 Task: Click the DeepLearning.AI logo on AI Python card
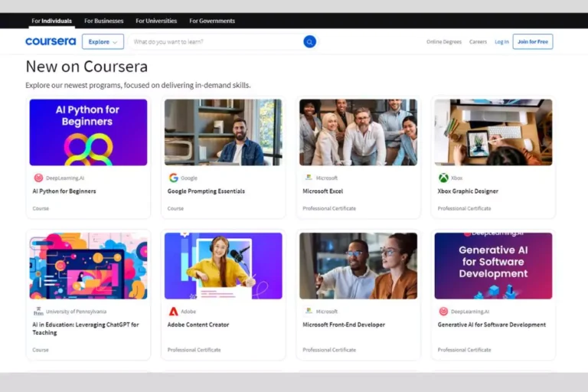pyautogui.click(x=38, y=178)
